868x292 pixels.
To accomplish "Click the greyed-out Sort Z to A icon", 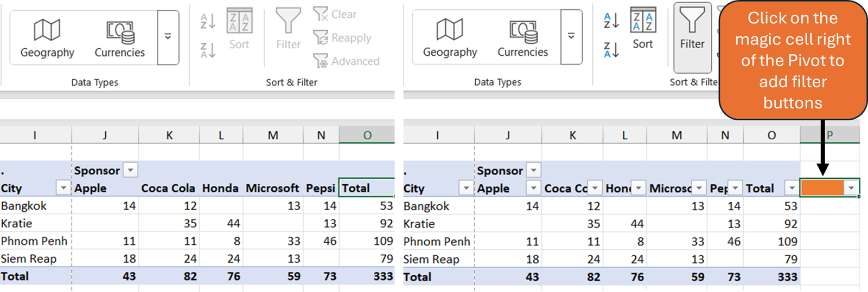I will [208, 50].
